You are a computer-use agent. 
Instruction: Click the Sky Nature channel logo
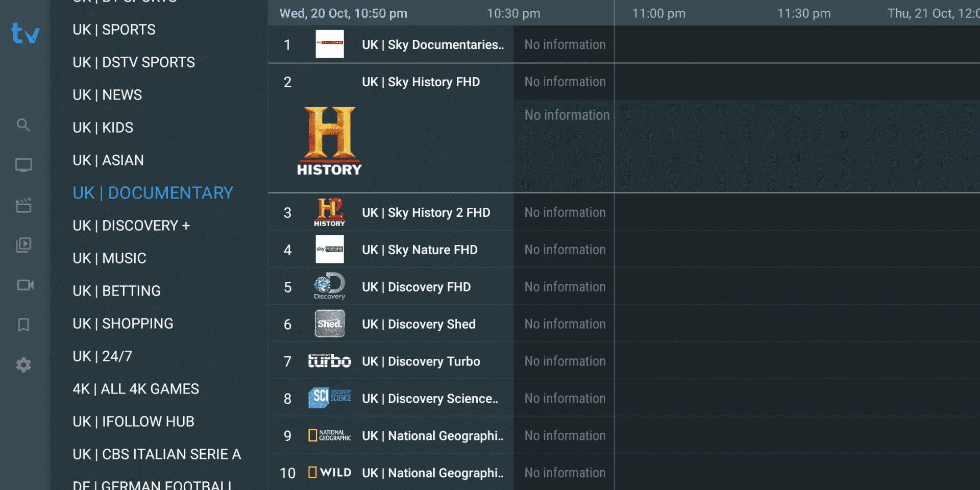coord(330,249)
